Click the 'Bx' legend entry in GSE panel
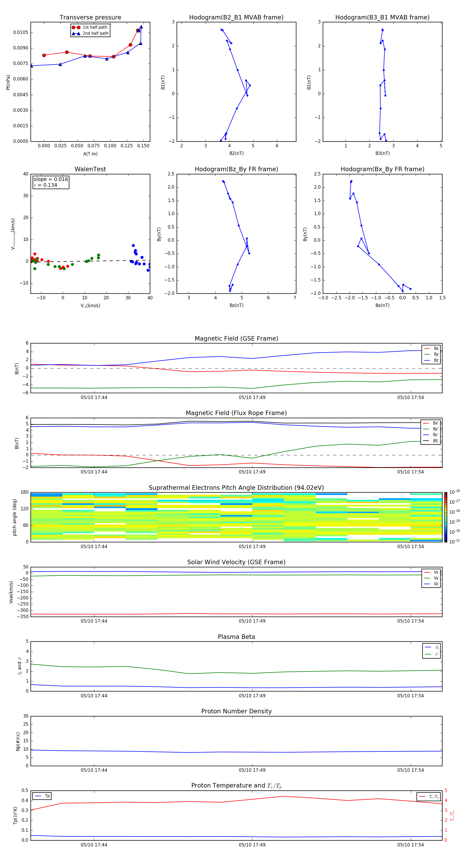Screen dimensions: 473x868 431,349
